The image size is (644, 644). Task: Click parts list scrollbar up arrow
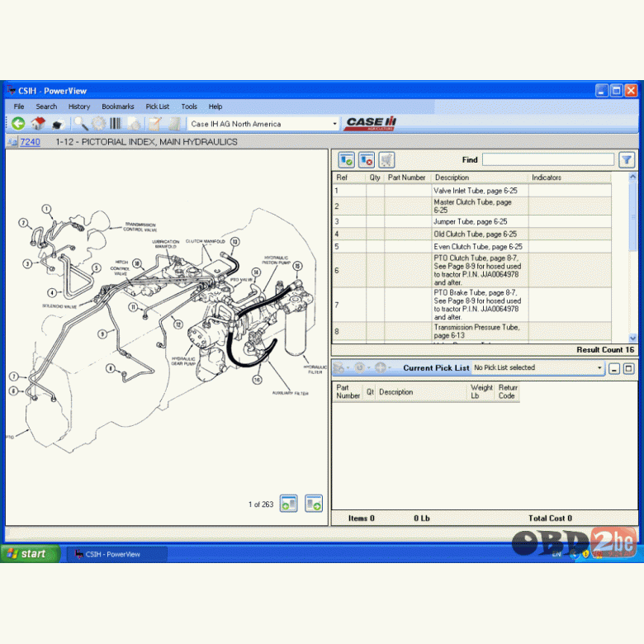click(633, 177)
